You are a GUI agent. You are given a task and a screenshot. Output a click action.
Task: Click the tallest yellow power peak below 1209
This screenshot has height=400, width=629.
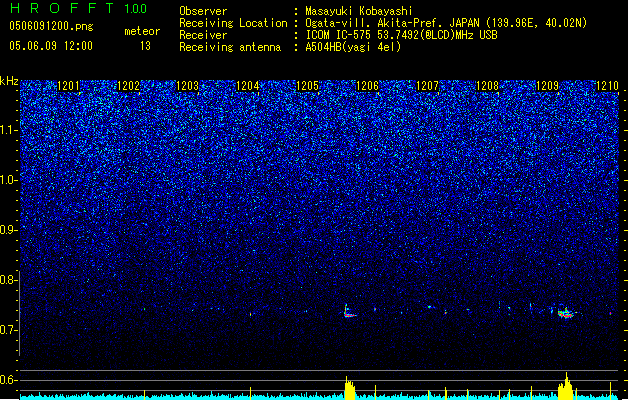pyautogui.click(x=566, y=386)
